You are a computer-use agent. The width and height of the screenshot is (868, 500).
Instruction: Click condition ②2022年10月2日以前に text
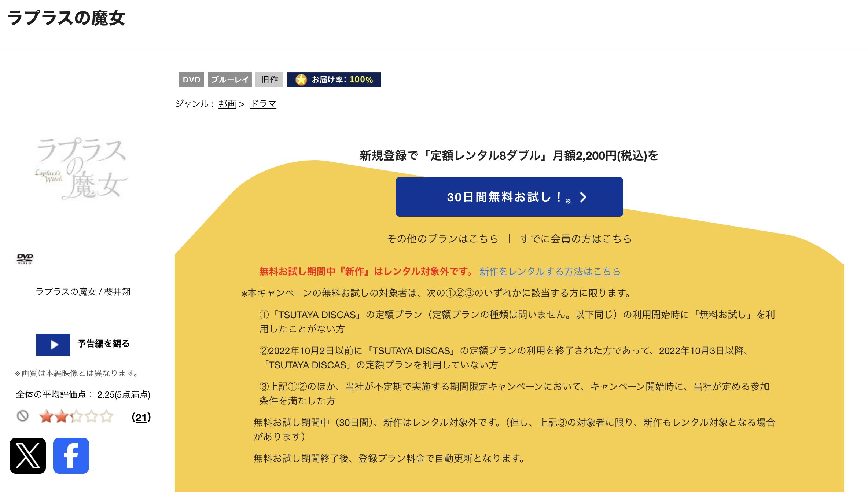click(504, 357)
